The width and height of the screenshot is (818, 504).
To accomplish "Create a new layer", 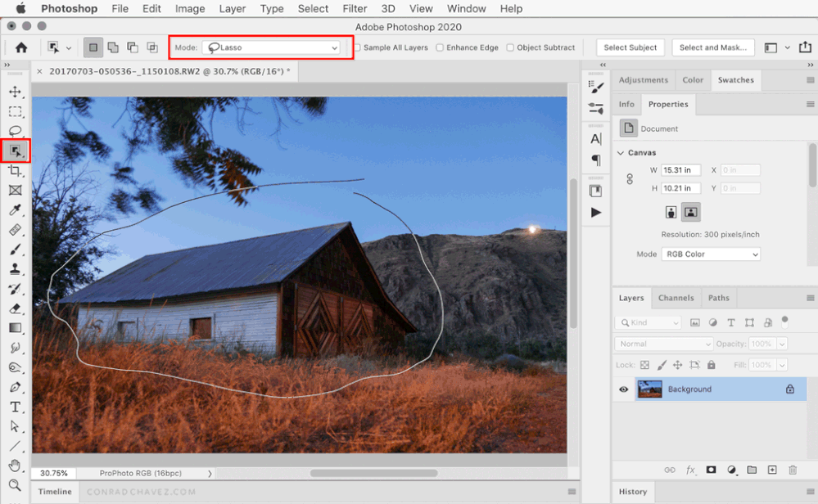I will click(x=772, y=470).
